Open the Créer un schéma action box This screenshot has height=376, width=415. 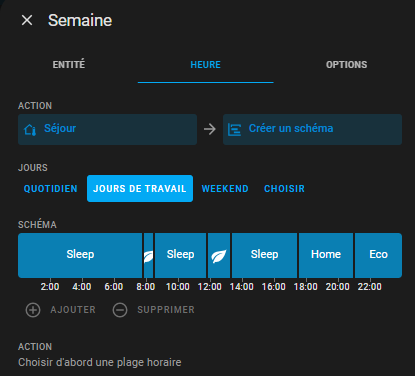[312, 129]
